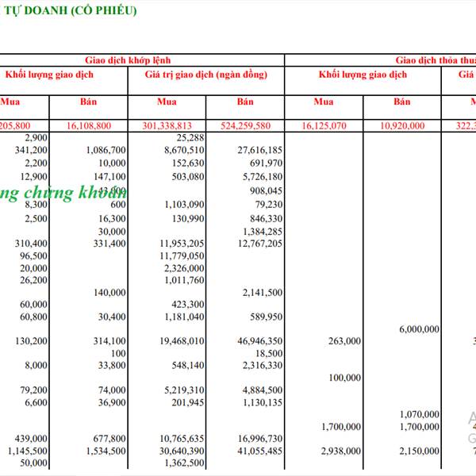Image resolution: width=476 pixels, height=476 pixels.
Task: Highlight cell 1,103,090
Action: coord(184,205)
